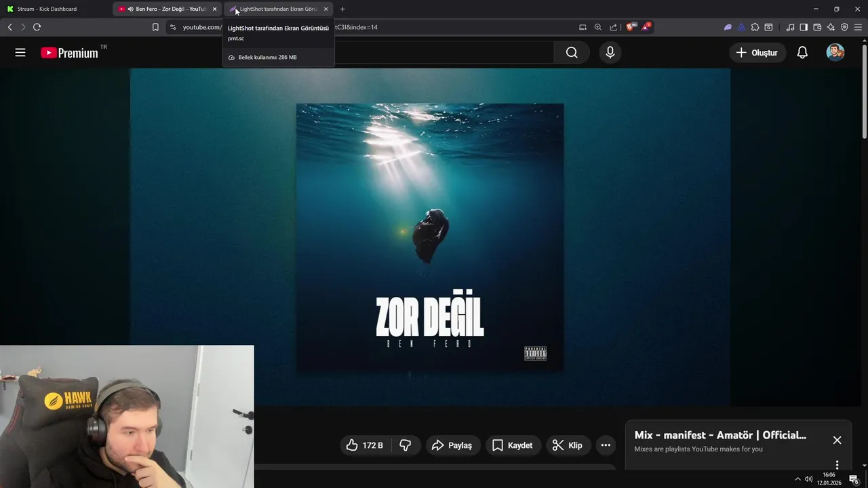Create a clip with the Klip button
Image resolution: width=868 pixels, height=488 pixels.
[568, 445]
